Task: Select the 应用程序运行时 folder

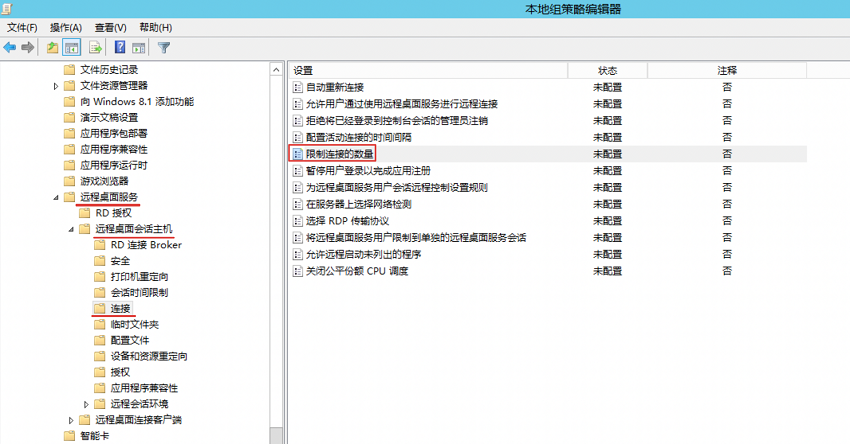Action: [x=114, y=165]
